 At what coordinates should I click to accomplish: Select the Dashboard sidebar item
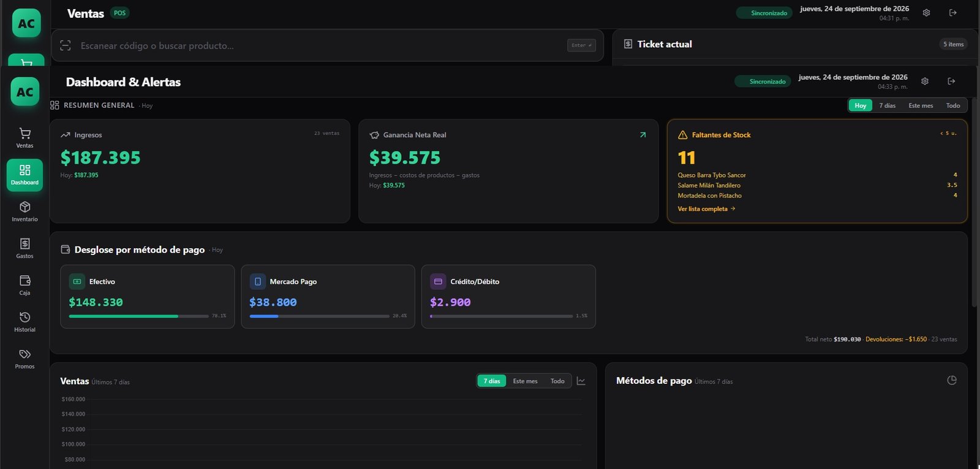(24, 175)
